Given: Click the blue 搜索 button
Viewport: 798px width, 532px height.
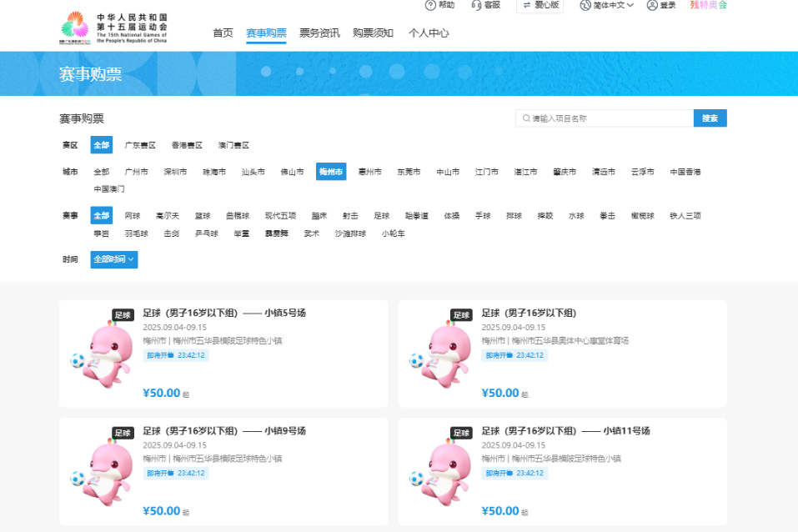Looking at the screenshot, I should pos(710,118).
